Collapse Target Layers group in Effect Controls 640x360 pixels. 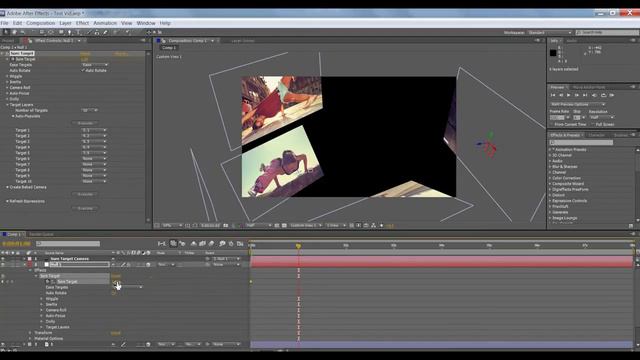click(7, 105)
